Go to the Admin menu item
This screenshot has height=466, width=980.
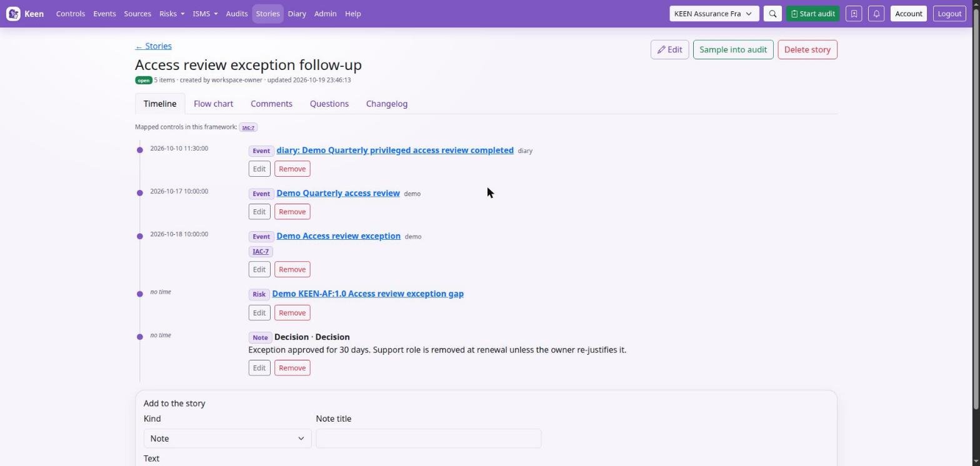click(326, 14)
